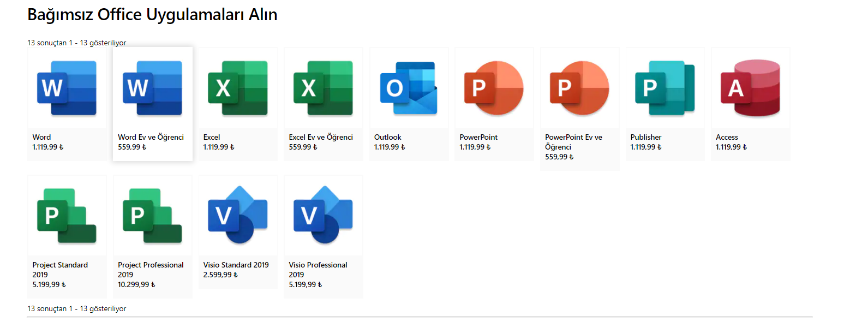Click Excel Ev ve Öğrenci price 559,99 ₺
This screenshot has height=333, width=868.
[x=303, y=147]
